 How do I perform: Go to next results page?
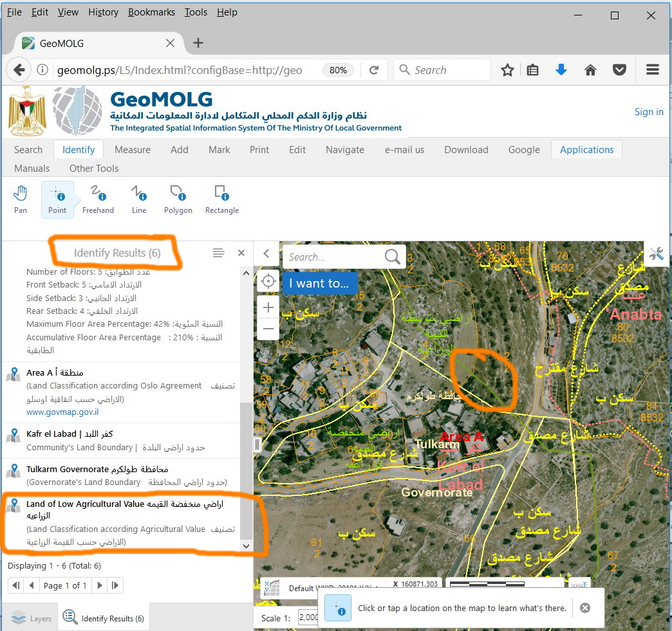click(x=99, y=585)
